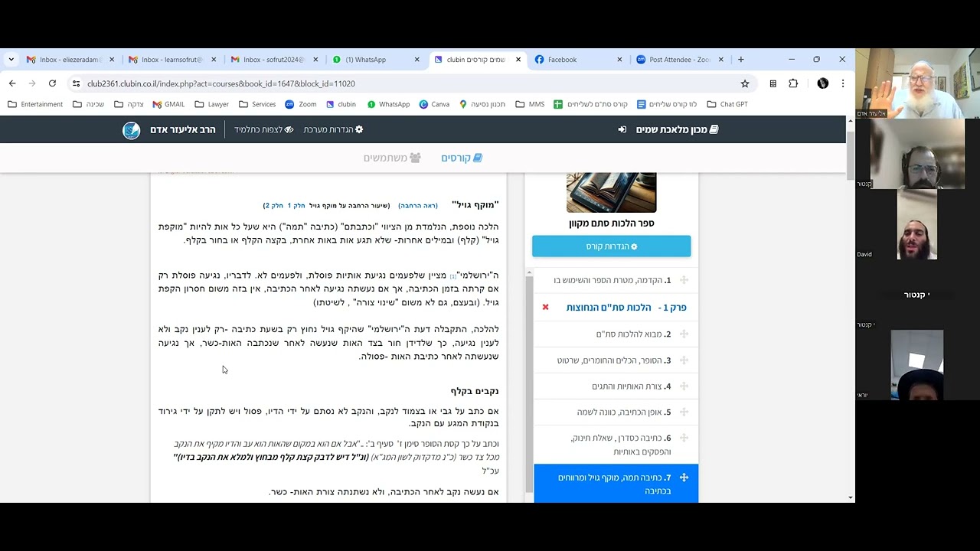Open the שכינה bookmarks folder
This screenshot has width=980, height=551.
(88, 104)
